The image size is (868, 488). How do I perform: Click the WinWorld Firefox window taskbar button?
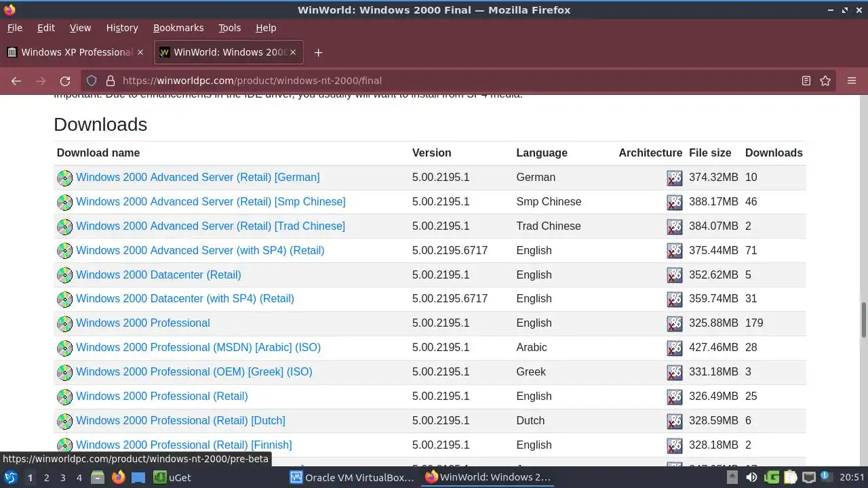(x=488, y=477)
